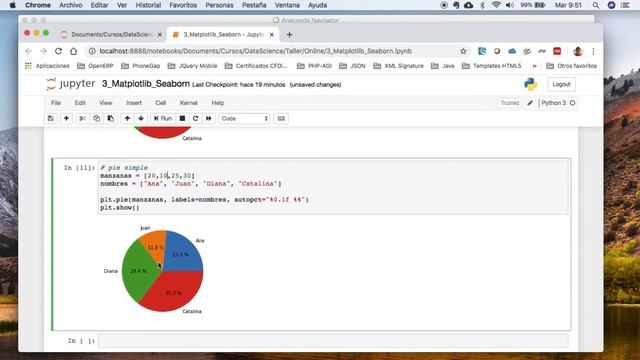The height and width of the screenshot is (360, 640).
Task: Click the manzanas code line in cell 11
Action: click(x=147, y=176)
